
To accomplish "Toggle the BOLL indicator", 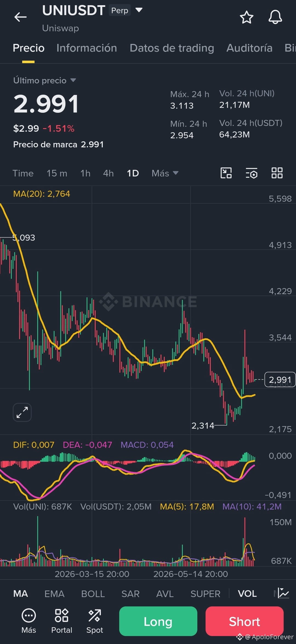I will (93, 594).
